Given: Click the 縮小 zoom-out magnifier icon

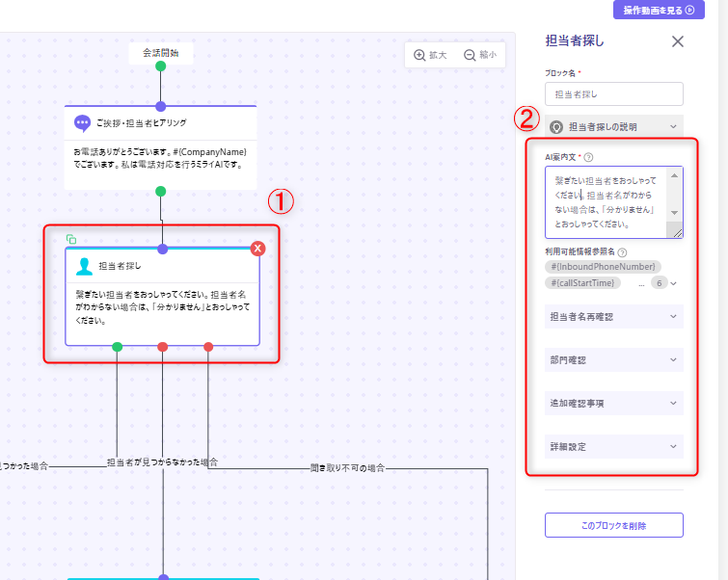Looking at the screenshot, I should coord(470,55).
